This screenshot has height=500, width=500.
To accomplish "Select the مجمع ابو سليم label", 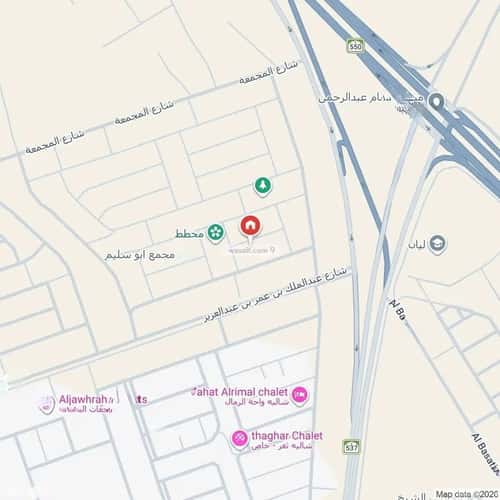I will pyautogui.click(x=140, y=256).
